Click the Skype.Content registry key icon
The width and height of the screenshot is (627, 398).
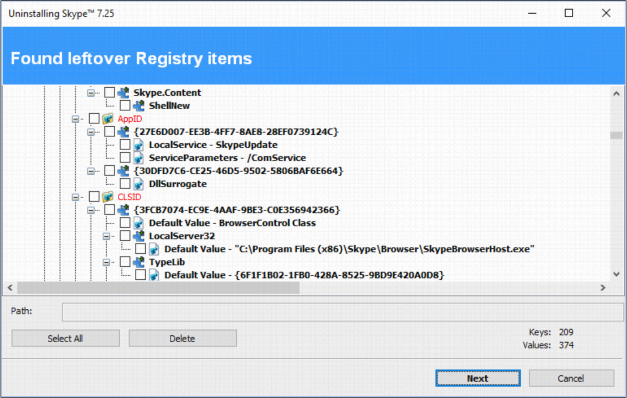pos(123,93)
